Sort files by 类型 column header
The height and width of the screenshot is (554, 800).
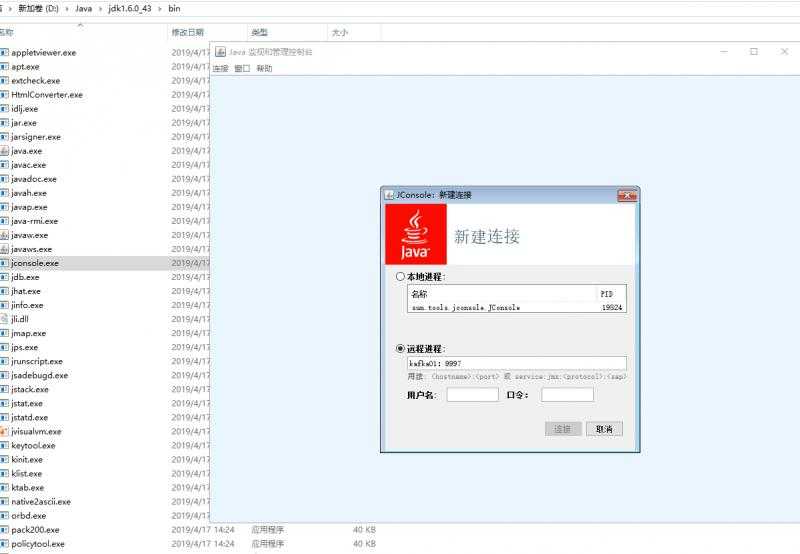259,32
